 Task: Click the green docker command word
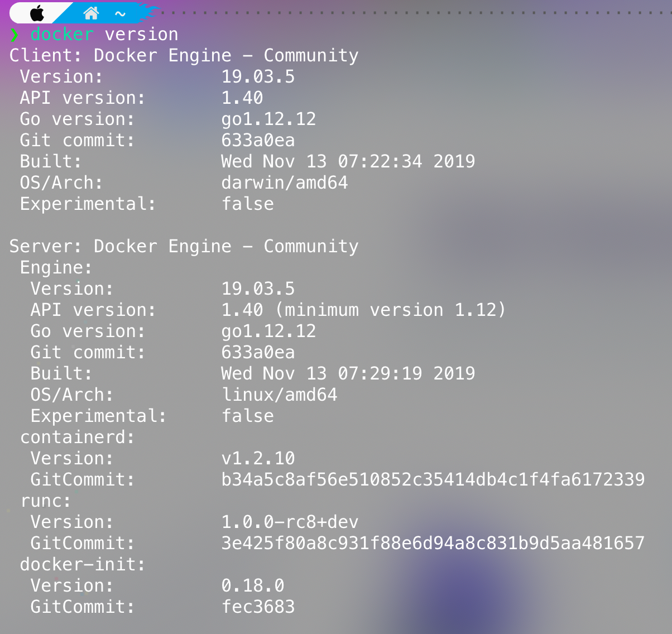[x=62, y=35]
